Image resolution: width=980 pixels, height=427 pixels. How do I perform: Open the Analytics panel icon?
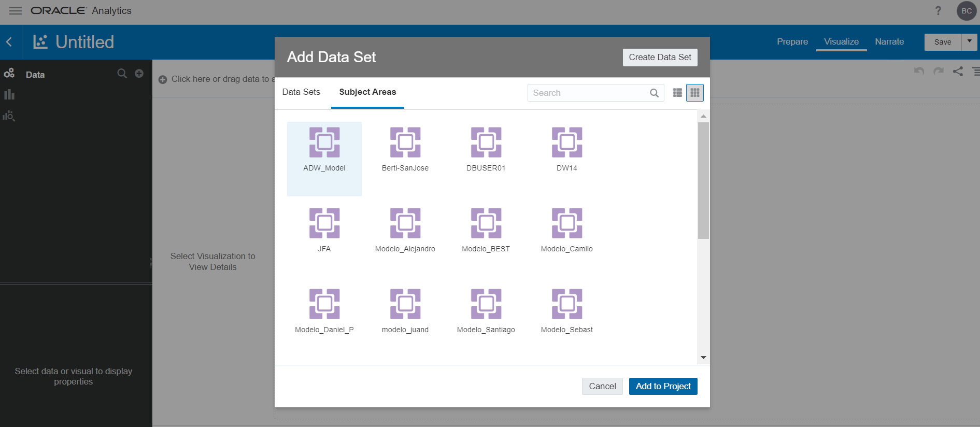click(x=9, y=116)
